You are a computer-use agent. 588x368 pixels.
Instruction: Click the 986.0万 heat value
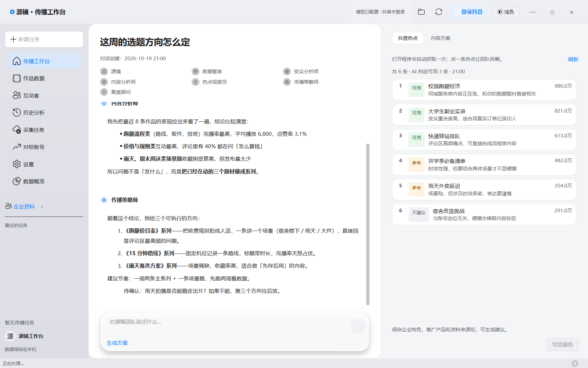563,86
